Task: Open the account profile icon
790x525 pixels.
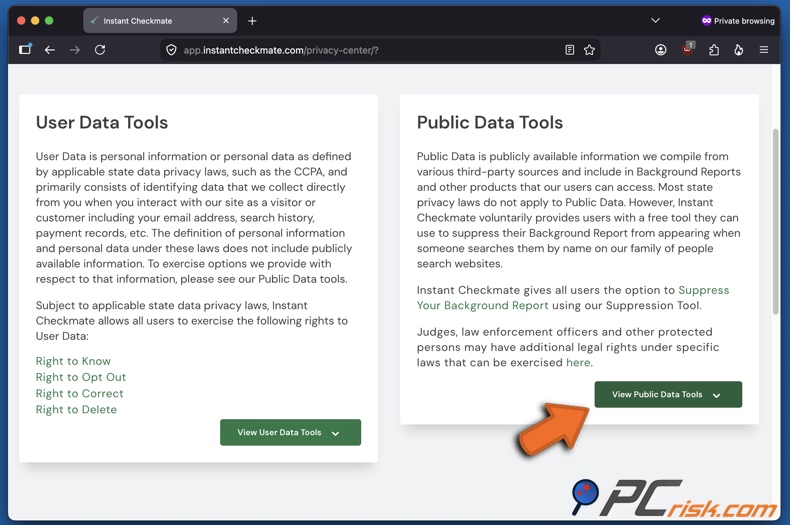Action: pyautogui.click(x=661, y=50)
